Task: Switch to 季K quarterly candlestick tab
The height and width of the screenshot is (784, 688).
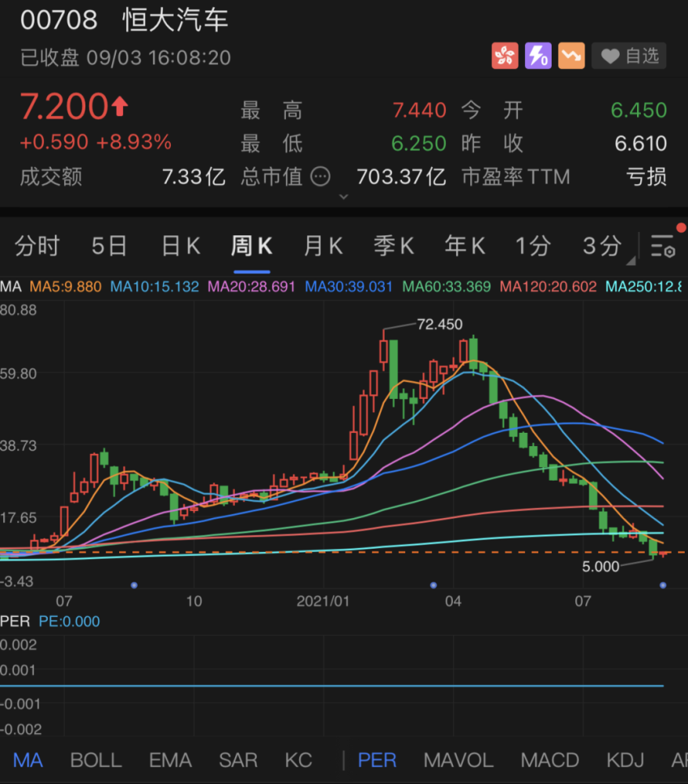Action: pos(394,246)
